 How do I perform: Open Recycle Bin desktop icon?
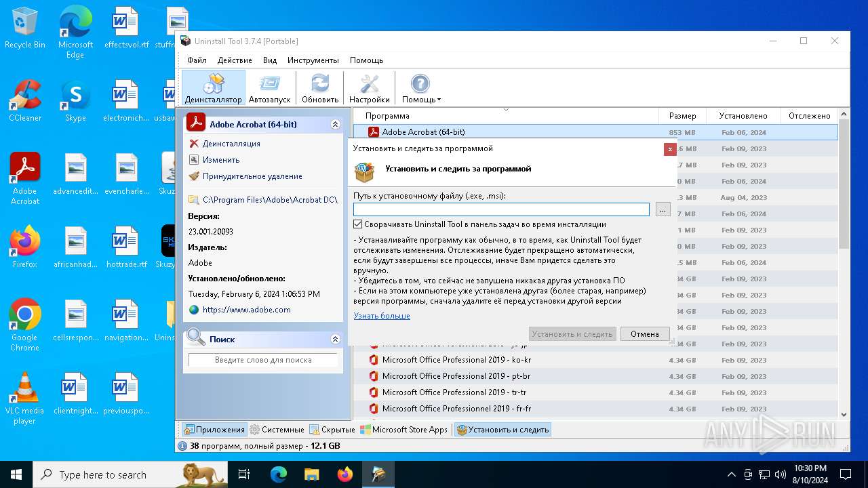tap(25, 28)
